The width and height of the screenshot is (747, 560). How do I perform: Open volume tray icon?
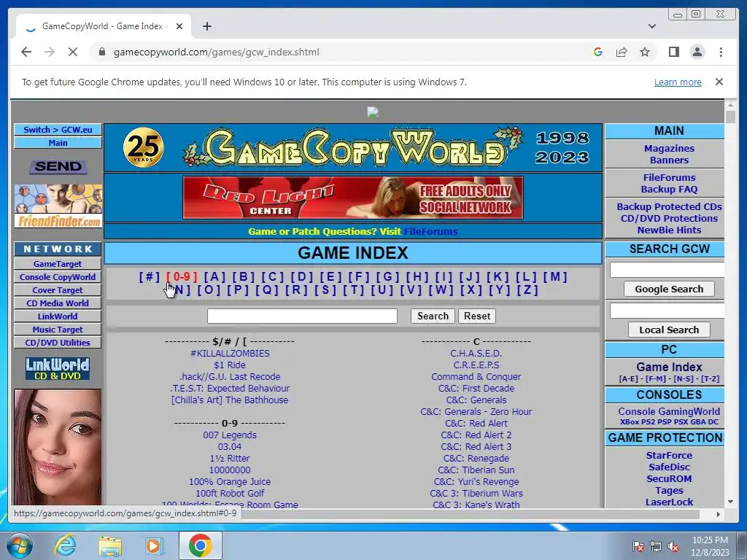[673, 547]
